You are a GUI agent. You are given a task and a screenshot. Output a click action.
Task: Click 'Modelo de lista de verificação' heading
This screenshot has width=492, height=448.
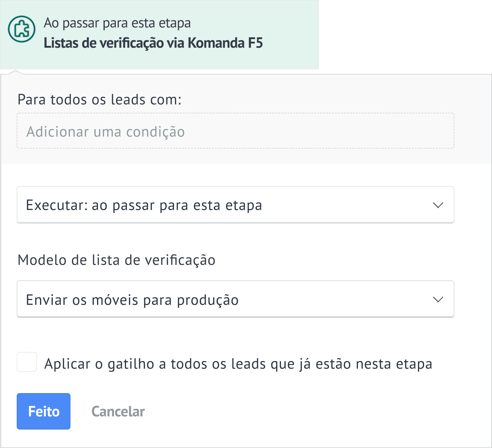point(117,260)
